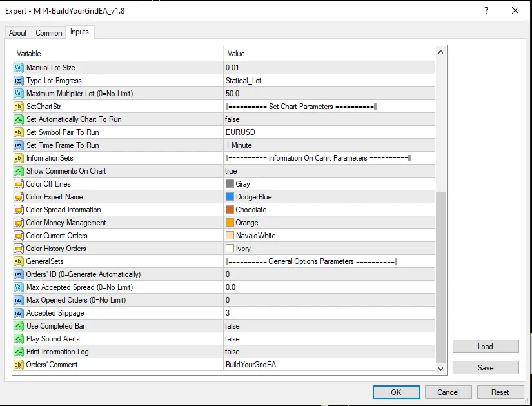
Task: Click the vertical scrollbar thumb
Action: [440, 278]
